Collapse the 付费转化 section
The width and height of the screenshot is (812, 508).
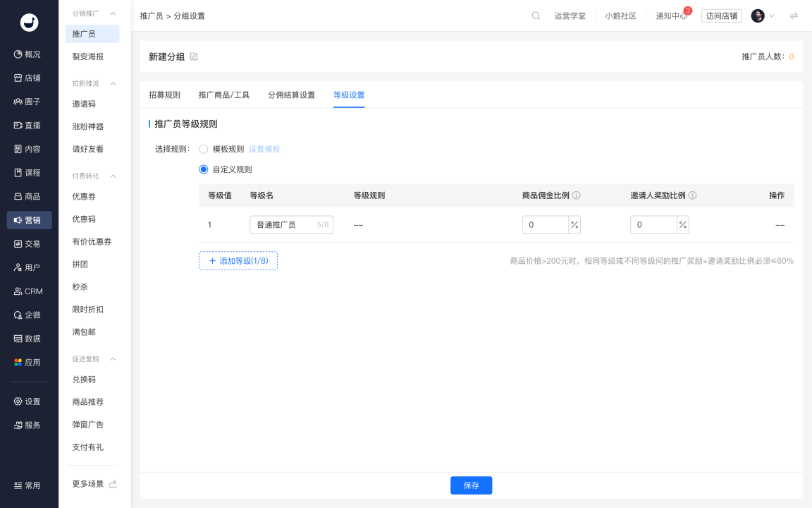point(113,176)
